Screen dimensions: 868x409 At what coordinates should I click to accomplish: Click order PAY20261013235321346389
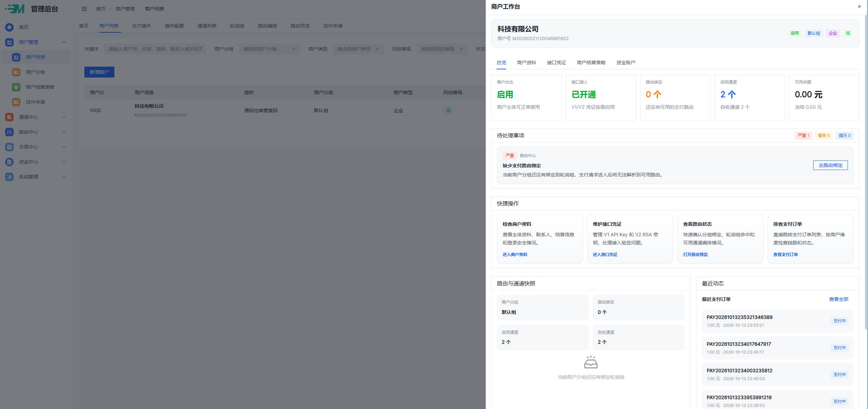[x=777, y=321]
